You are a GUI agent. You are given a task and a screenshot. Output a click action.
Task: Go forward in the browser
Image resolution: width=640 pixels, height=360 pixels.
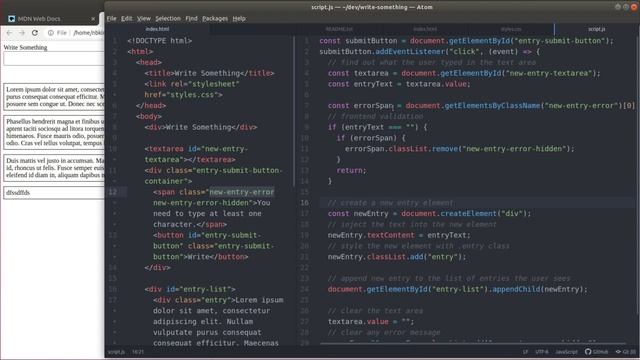(x=22, y=33)
